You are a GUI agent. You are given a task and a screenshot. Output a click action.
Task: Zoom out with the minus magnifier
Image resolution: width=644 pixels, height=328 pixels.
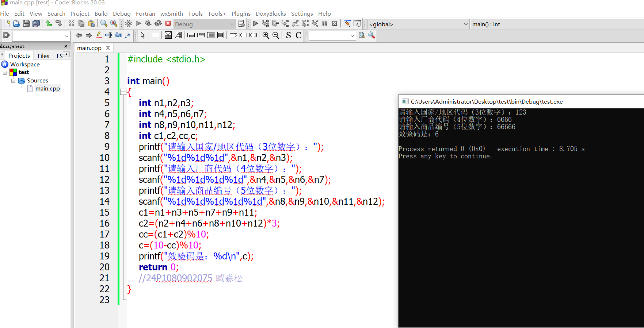pyautogui.click(x=276, y=35)
